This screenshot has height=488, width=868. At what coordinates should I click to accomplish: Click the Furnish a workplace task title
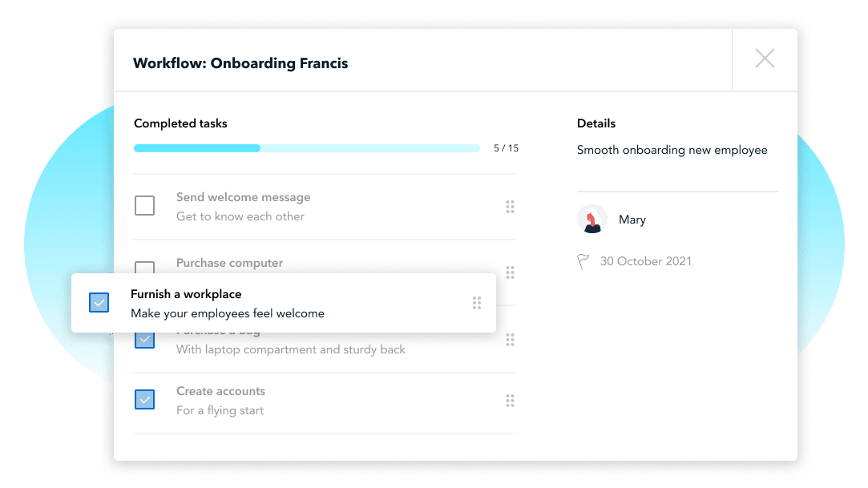(186, 294)
